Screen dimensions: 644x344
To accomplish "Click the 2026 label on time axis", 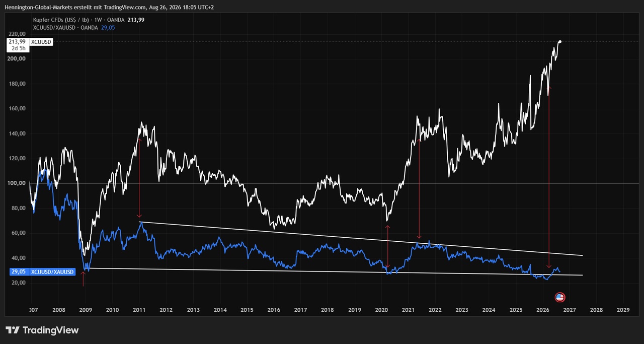I will click(543, 310).
